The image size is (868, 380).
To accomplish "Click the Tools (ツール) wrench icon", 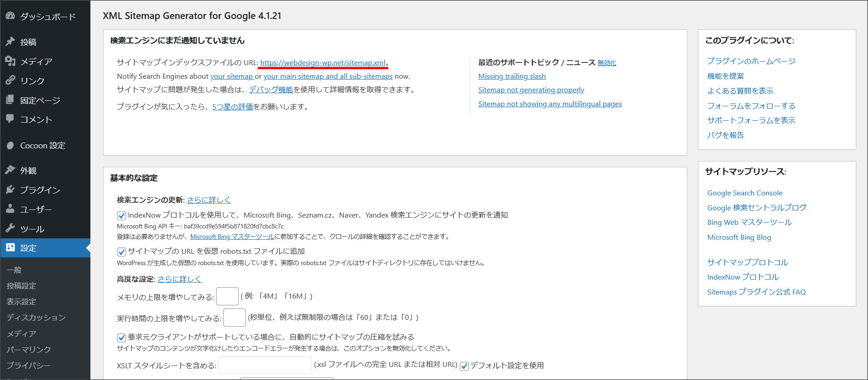I will point(10,228).
